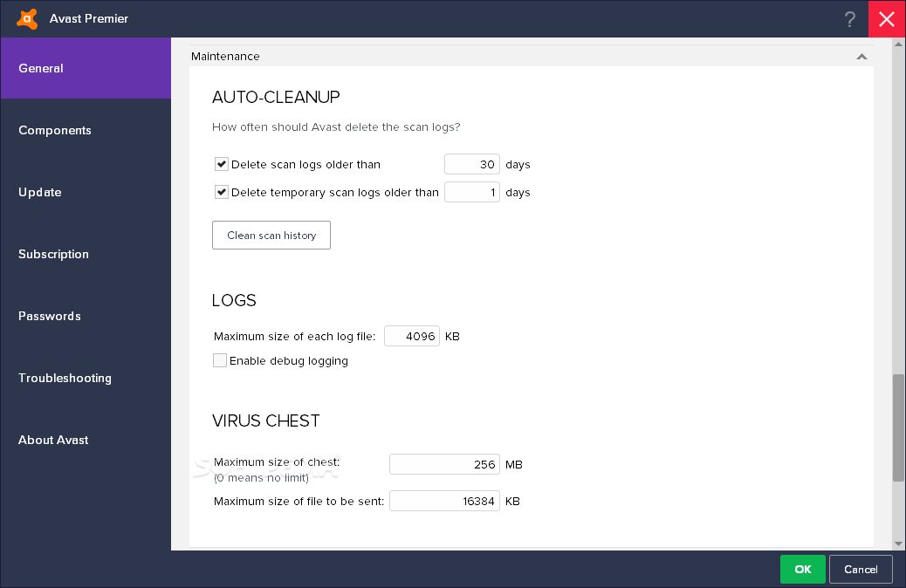Screen dimensions: 906x588
Task: Click the scrollbar up arrow
Action: click(x=898, y=44)
